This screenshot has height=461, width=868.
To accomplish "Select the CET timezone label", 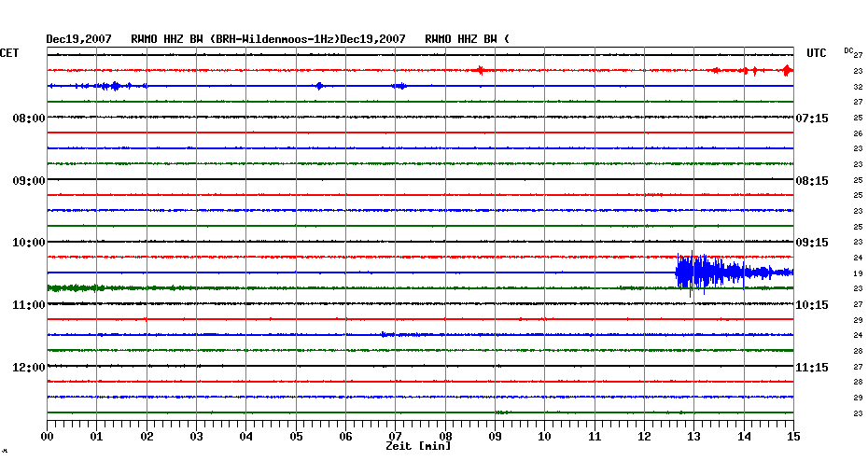I will click(x=9, y=53).
